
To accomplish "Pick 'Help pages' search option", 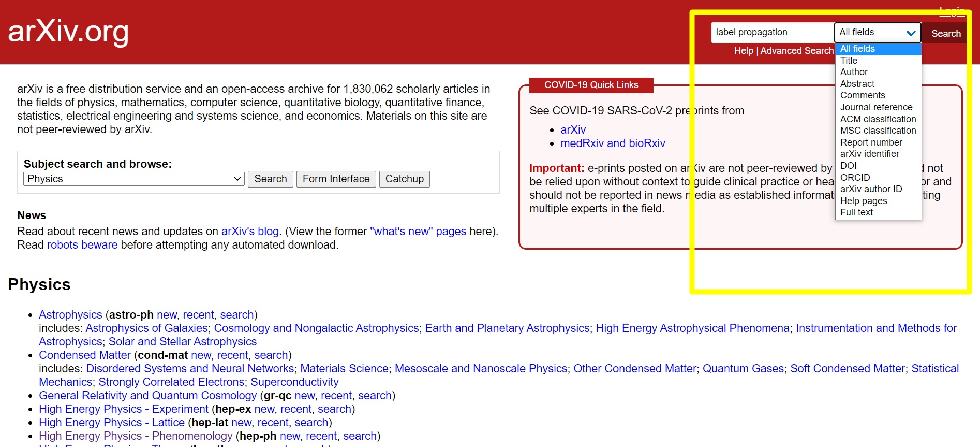I will pos(878,201).
